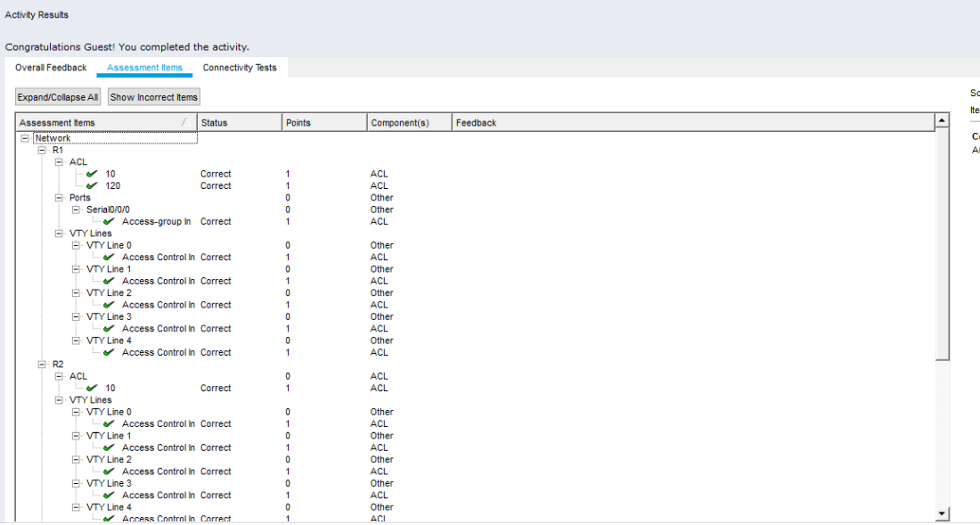980x525 pixels.
Task: Click green checkmark beside R1 ACL 10
Action: pos(92,175)
